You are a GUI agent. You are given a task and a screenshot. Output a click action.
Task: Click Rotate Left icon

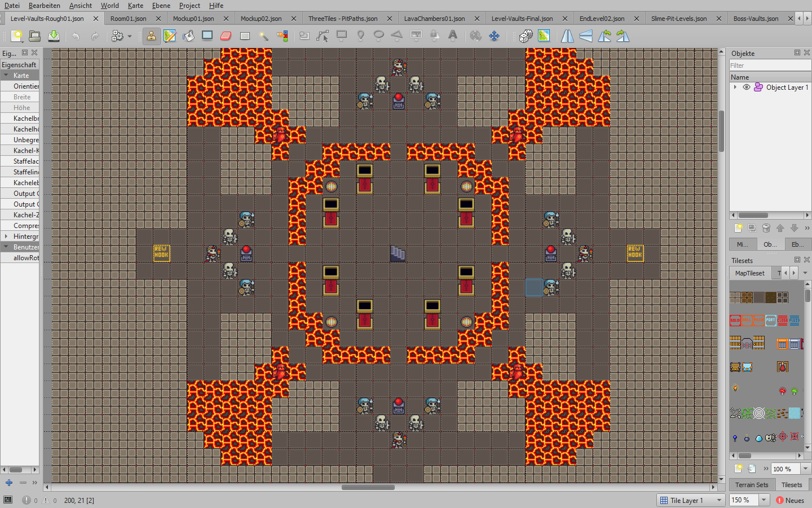click(x=604, y=36)
